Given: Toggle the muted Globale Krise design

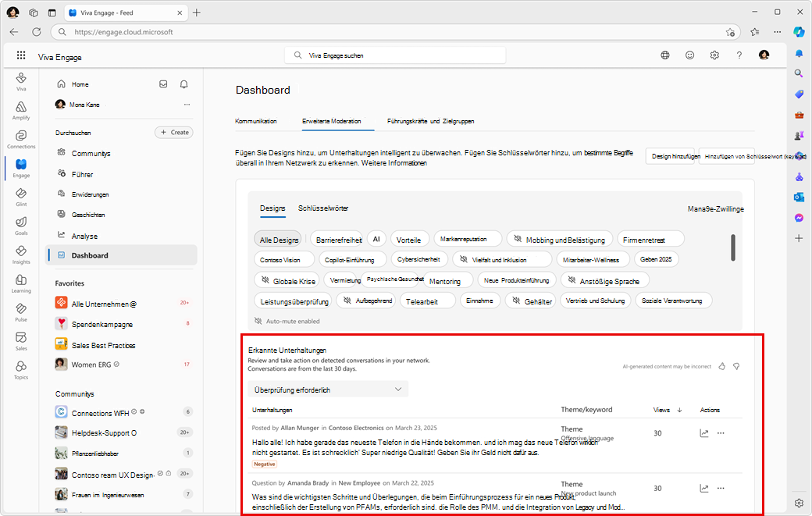Looking at the screenshot, I should (287, 280).
